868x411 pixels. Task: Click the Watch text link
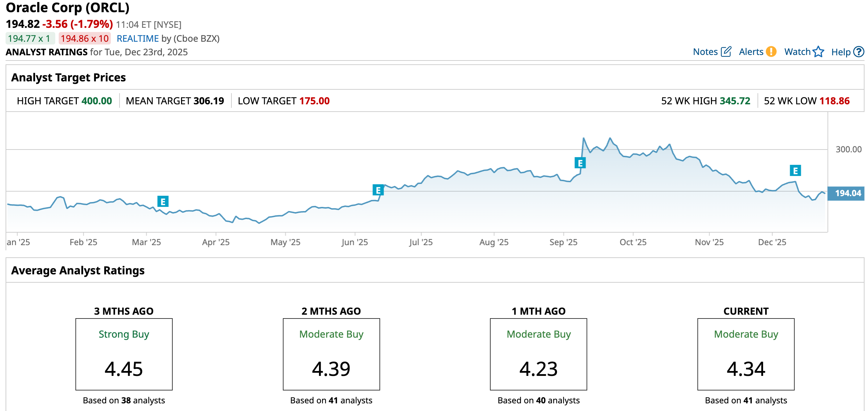click(797, 52)
